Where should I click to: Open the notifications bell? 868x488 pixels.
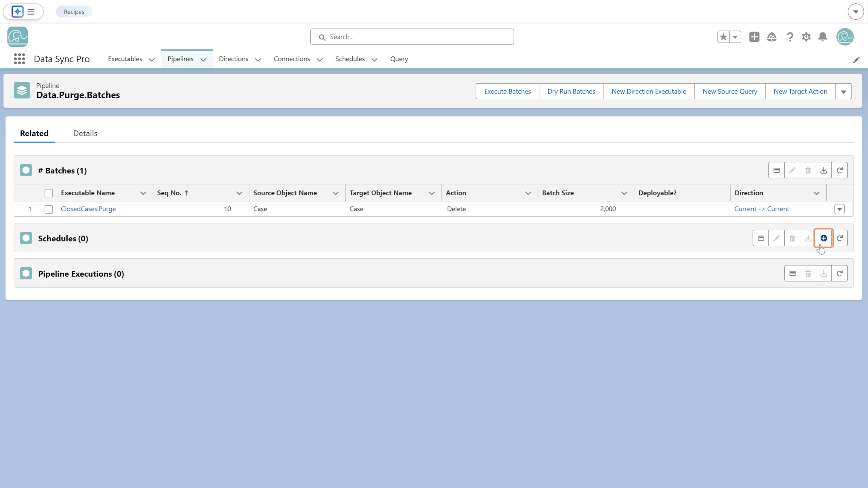[x=823, y=37]
